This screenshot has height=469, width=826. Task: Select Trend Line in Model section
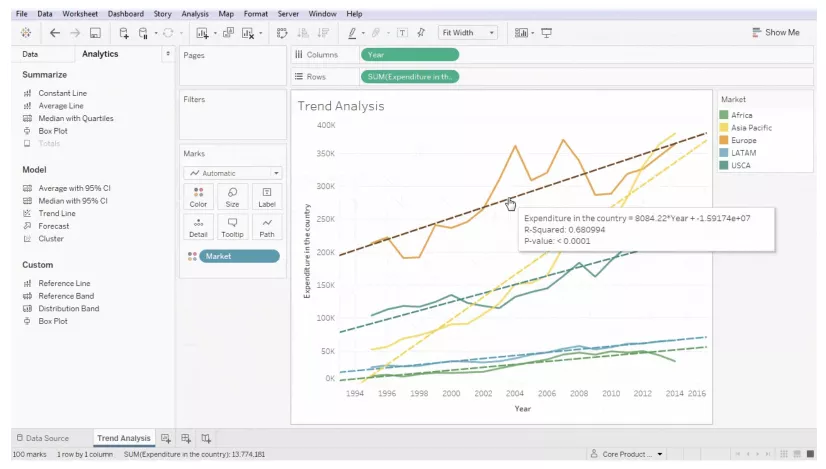(57, 213)
